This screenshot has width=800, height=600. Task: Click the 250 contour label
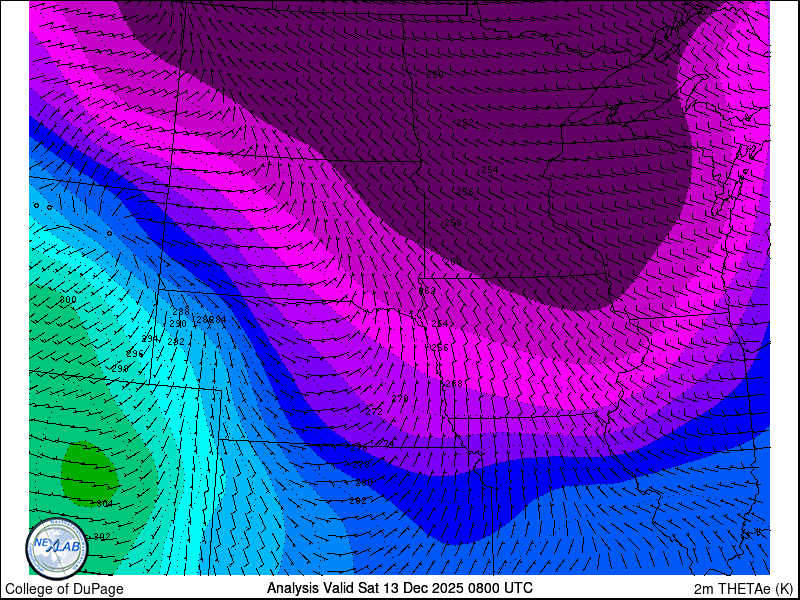click(x=435, y=74)
